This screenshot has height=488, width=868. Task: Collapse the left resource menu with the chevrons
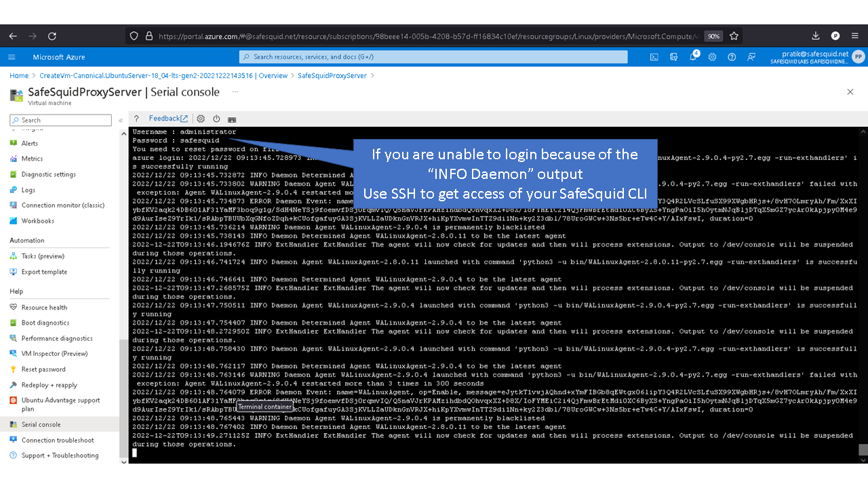click(x=120, y=120)
